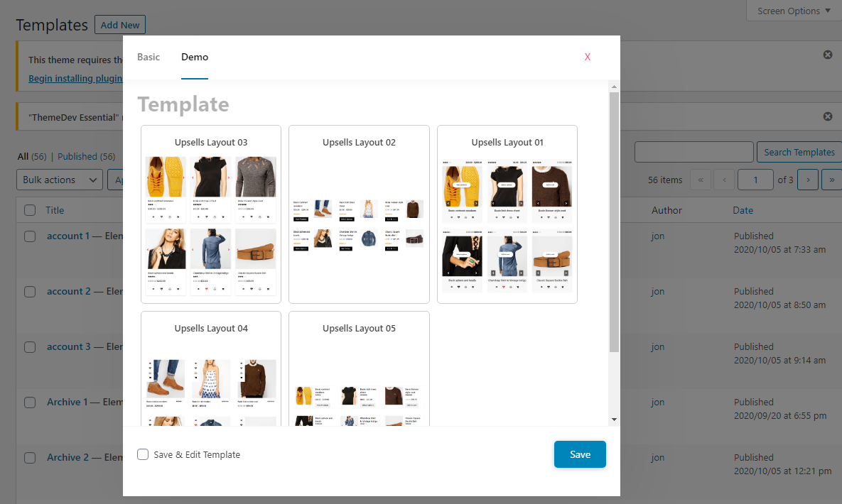Filter by Published templates
The image size is (842, 504).
[77, 156]
